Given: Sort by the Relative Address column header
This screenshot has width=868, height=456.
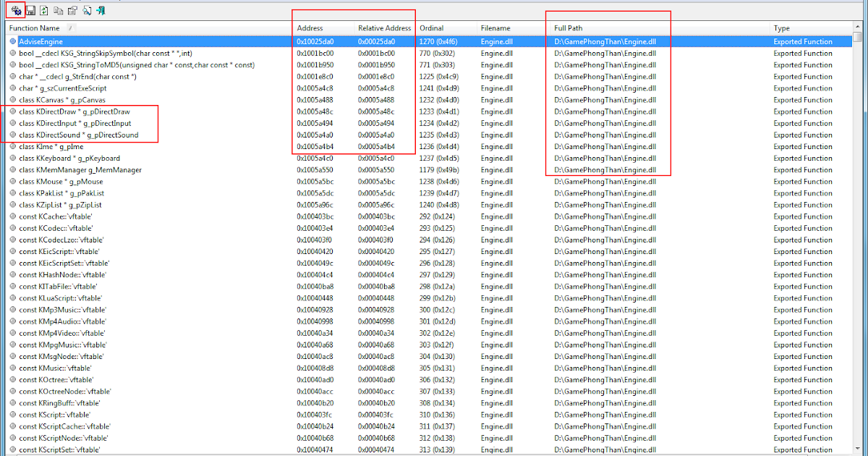Looking at the screenshot, I should click(384, 28).
